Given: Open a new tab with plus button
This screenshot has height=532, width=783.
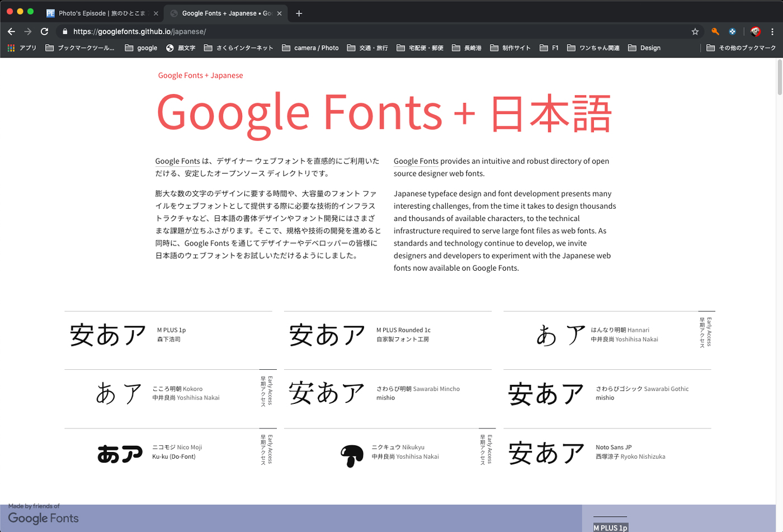Looking at the screenshot, I should (x=299, y=13).
